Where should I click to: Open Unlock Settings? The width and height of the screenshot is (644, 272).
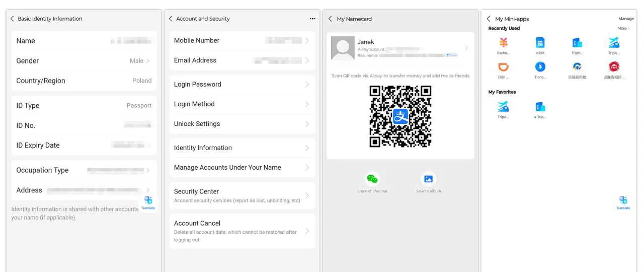242,123
